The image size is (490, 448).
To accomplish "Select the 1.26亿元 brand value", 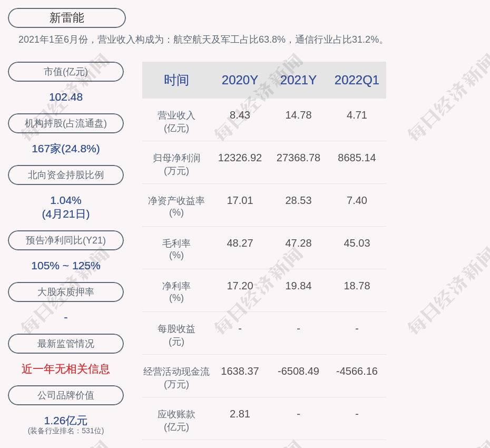I will coord(66,421).
